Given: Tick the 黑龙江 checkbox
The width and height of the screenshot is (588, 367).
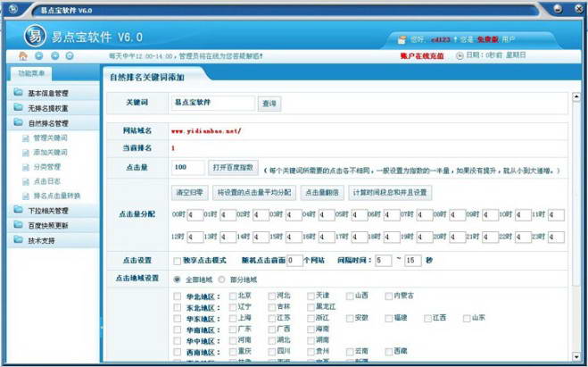Looking at the screenshot, I should coord(311,307).
